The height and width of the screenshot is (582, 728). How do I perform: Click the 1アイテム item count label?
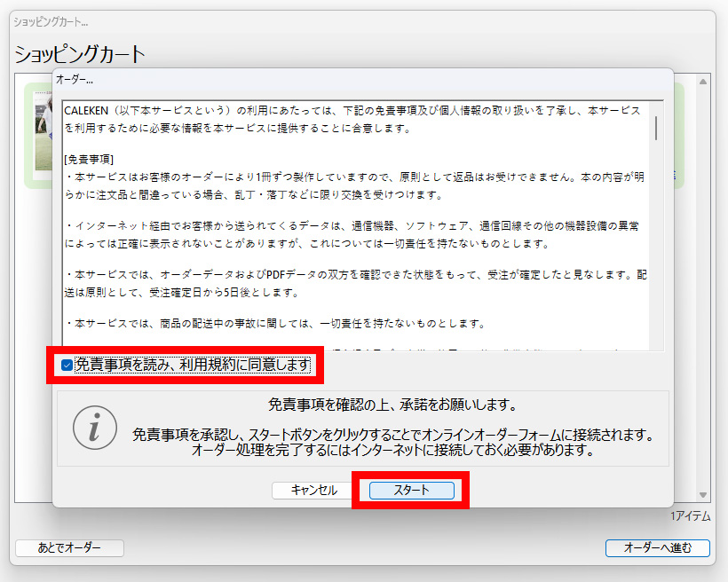[x=691, y=515]
